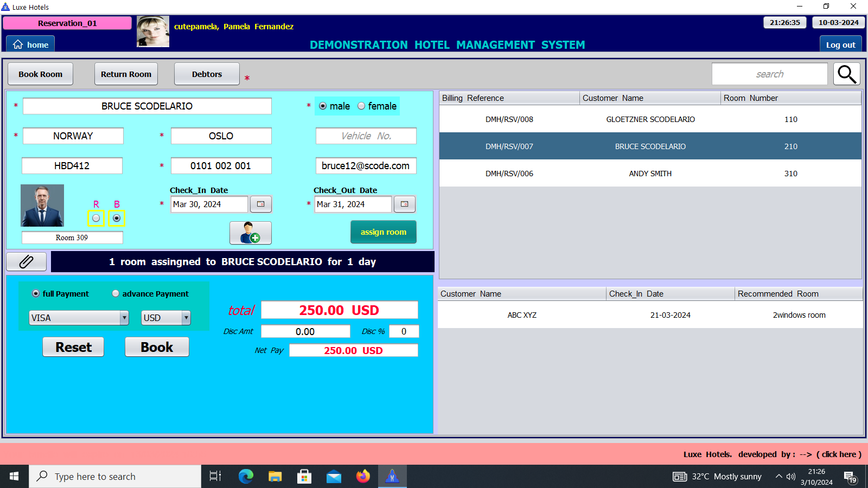
Task: Select the ANDY SMITH booking row
Action: [650, 174]
